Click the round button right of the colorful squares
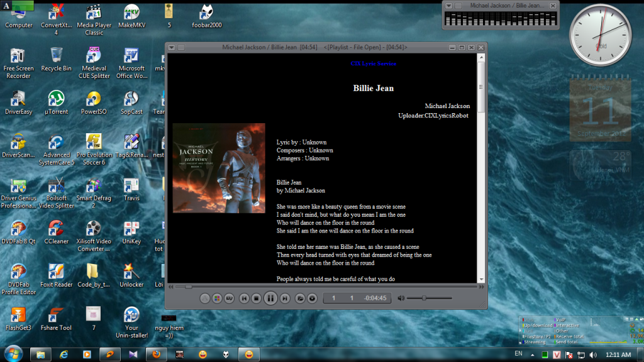 pyautogui.click(x=229, y=299)
